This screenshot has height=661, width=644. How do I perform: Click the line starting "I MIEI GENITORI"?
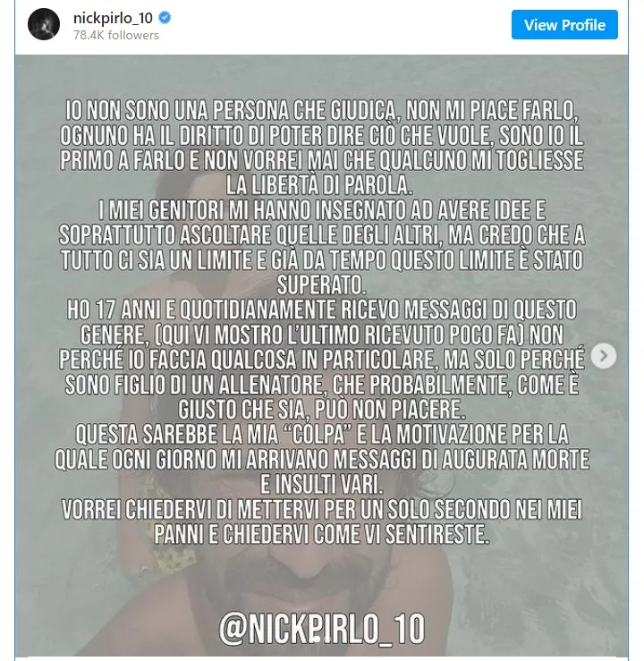pyautogui.click(x=322, y=211)
